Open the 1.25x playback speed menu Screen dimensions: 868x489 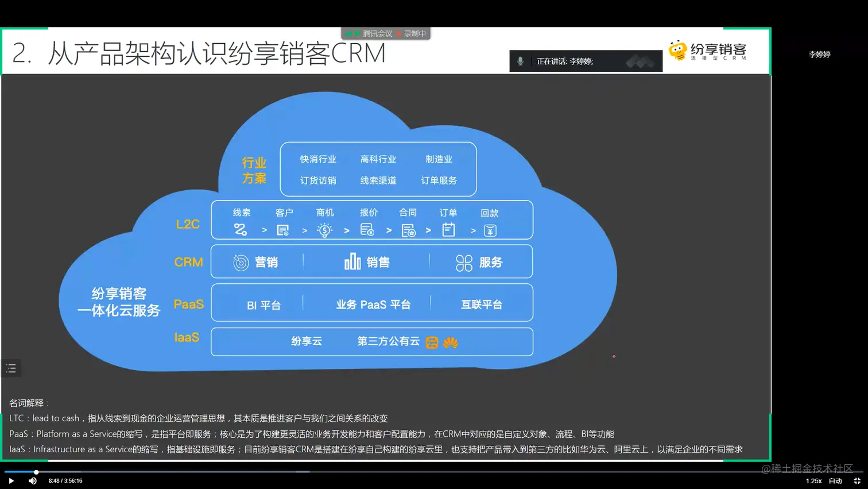click(x=813, y=481)
